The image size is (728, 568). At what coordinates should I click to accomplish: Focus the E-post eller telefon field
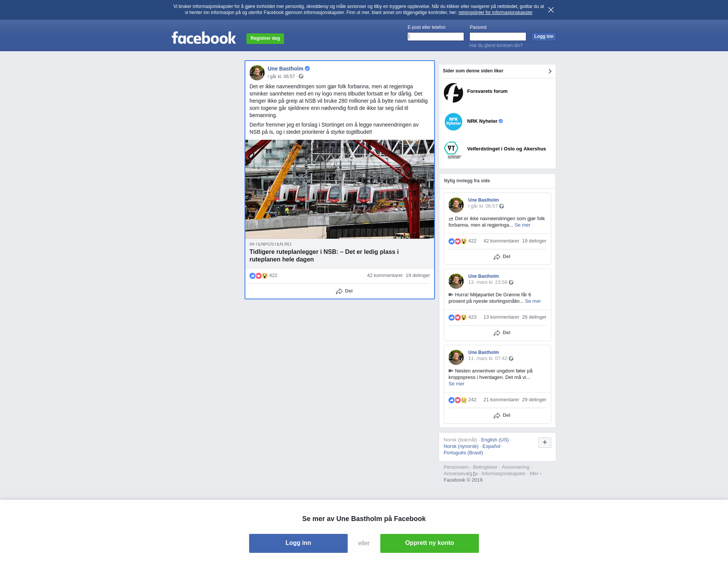tap(436, 36)
